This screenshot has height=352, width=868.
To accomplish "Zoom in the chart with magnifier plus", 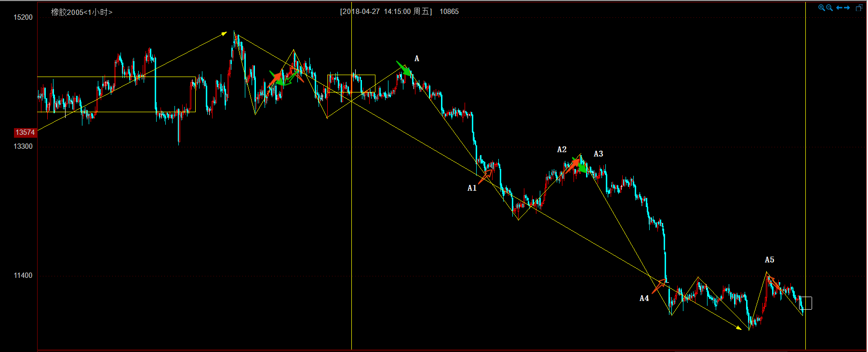I will pyautogui.click(x=822, y=8).
